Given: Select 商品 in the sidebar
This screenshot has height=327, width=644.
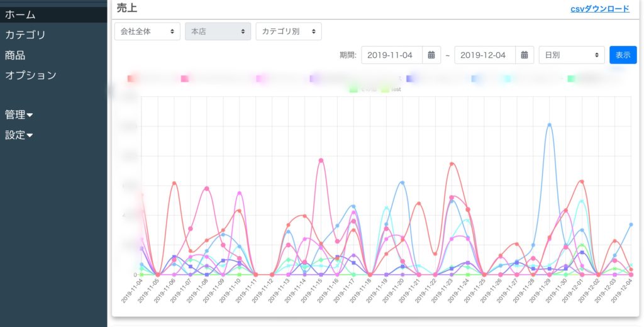Looking at the screenshot, I should tap(15, 55).
